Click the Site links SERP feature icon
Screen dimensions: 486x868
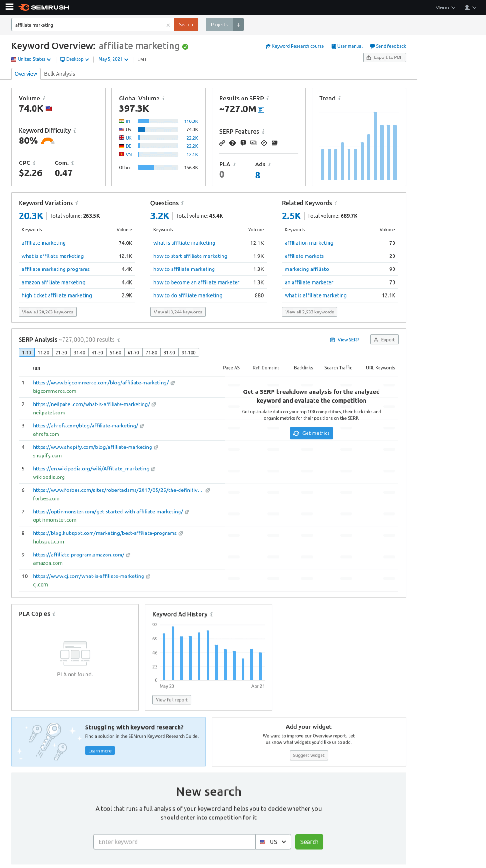(222, 143)
